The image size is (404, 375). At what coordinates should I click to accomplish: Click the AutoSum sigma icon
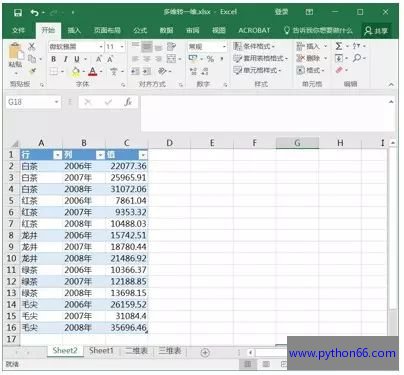[339, 46]
